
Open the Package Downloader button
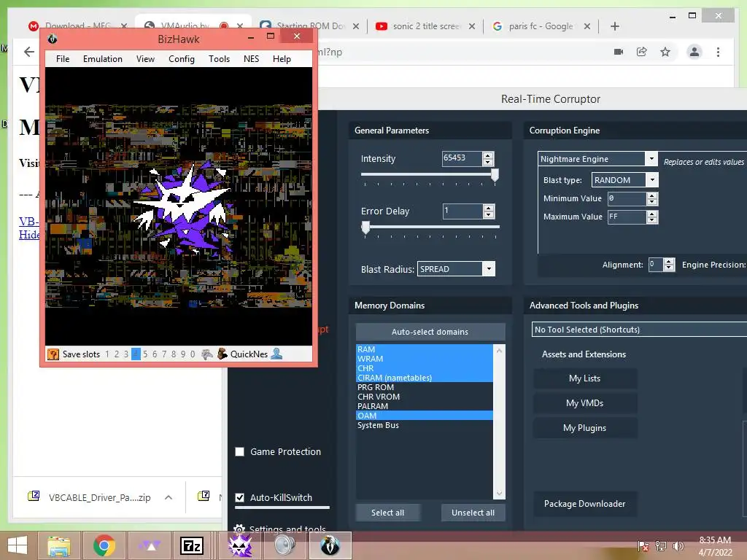584,503
